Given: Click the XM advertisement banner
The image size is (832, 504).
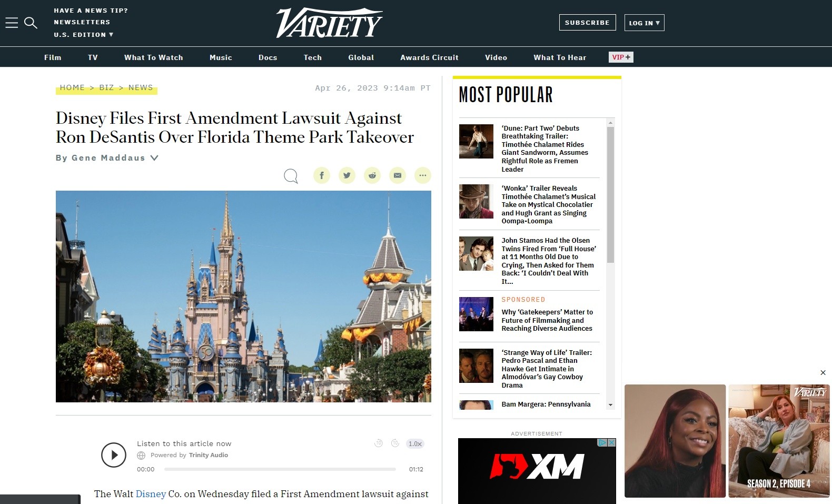Looking at the screenshot, I should pos(537,471).
